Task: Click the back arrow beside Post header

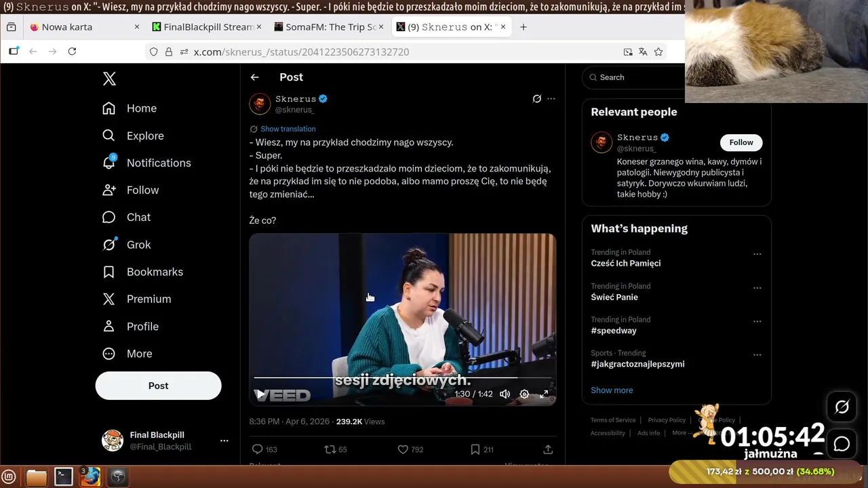Action: (254, 77)
